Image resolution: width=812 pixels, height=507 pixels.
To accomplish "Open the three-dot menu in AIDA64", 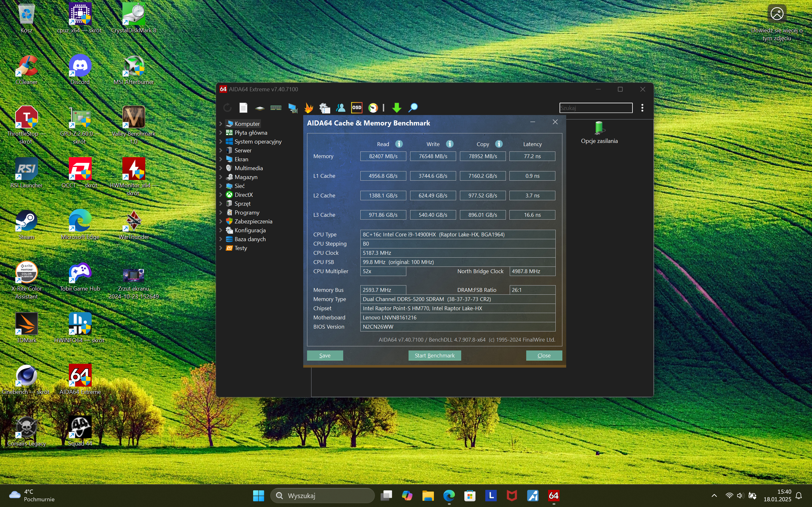I will point(642,108).
